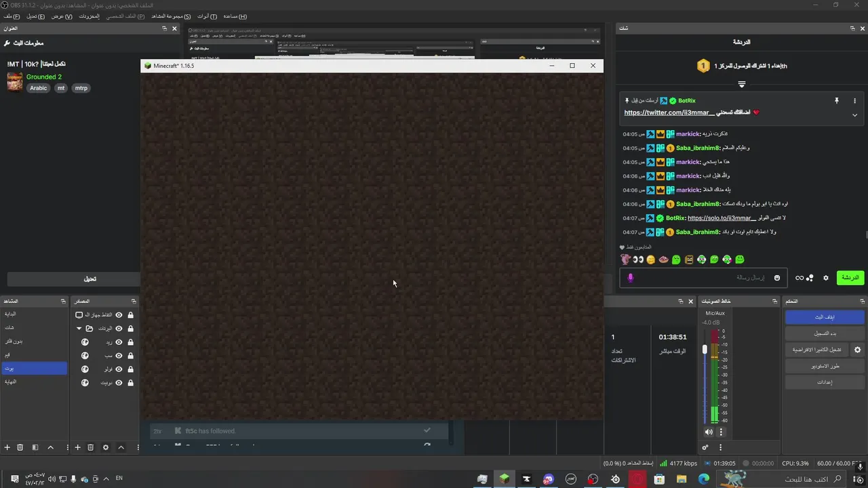The image size is (868, 488).
Task: Open virtual camera settings gear
Action: [x=857, y=350]
